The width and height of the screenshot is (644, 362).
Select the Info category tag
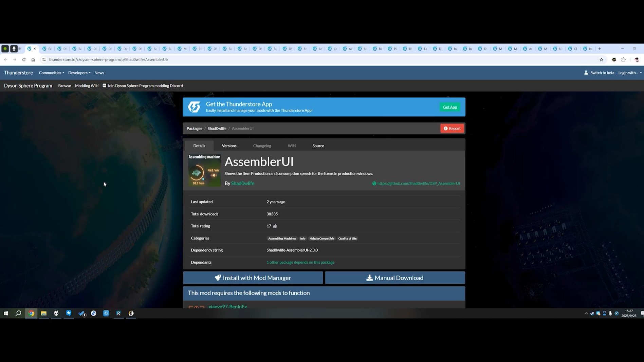tap(303, 239)
